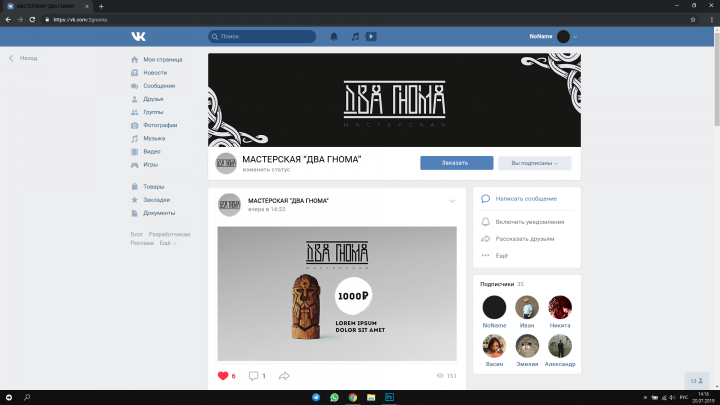Open the Реклама footer link
This screenshot has height=405, width=720.
click(142, 243)
